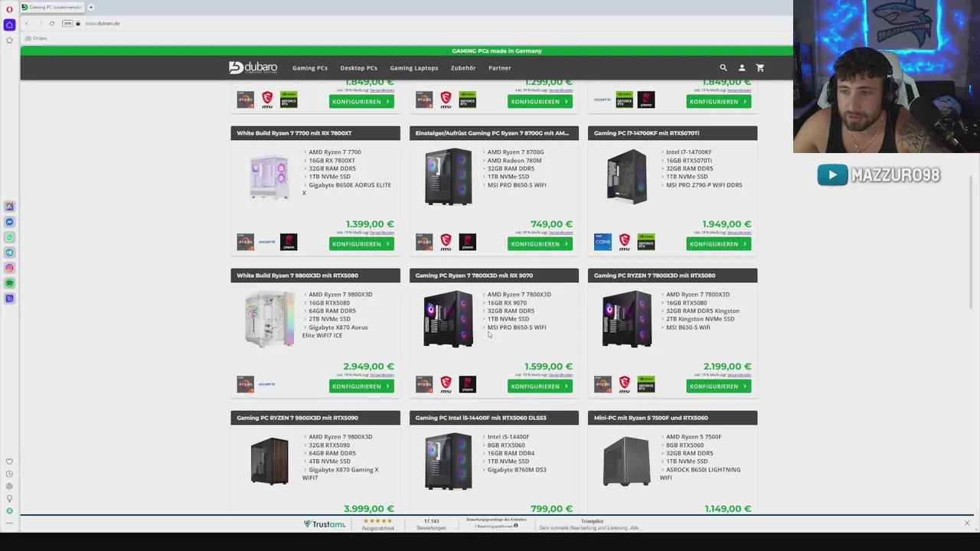
Task: Open title White Build Ryzen 7 7700 mit RX 7800XT
Action: [x=294, y=133]
